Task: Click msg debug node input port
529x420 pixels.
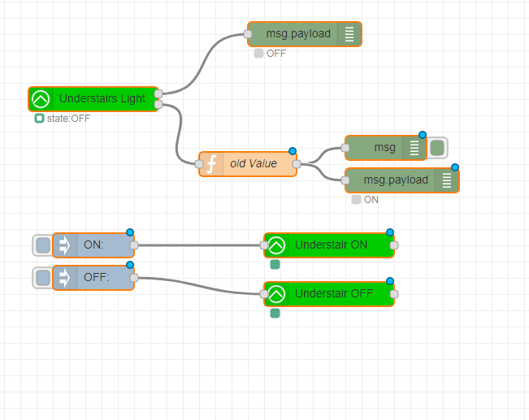Action: coord(345,148)
